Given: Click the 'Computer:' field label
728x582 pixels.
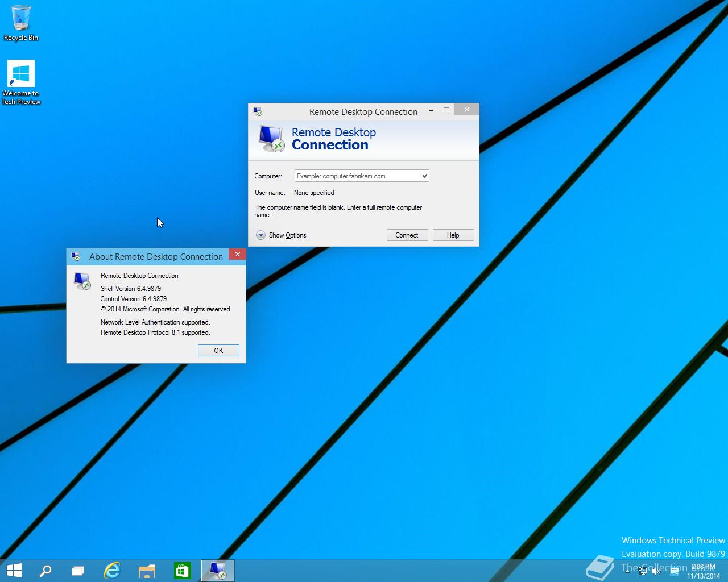Looking at the screenshot, I should (268, 176).
